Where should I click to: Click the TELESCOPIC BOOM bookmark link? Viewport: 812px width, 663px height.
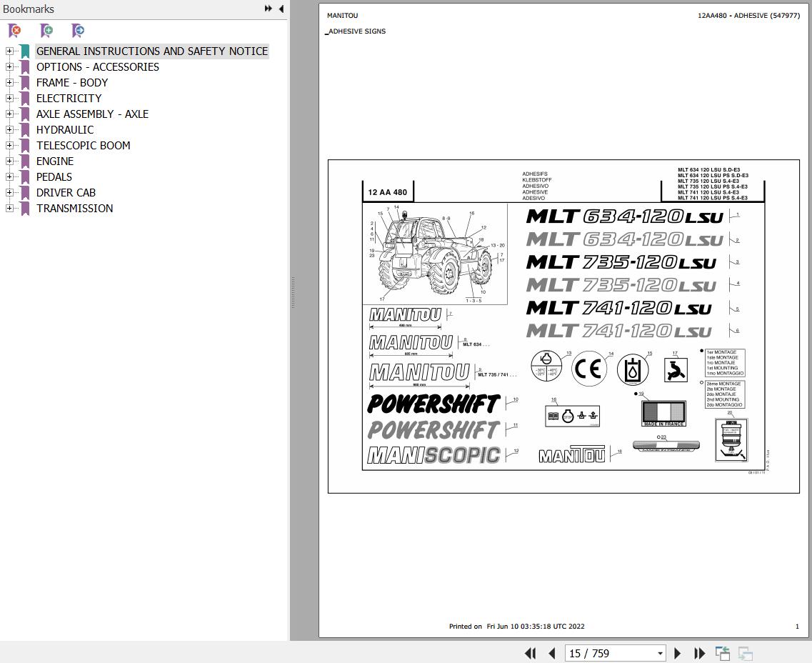pos(83,145)
